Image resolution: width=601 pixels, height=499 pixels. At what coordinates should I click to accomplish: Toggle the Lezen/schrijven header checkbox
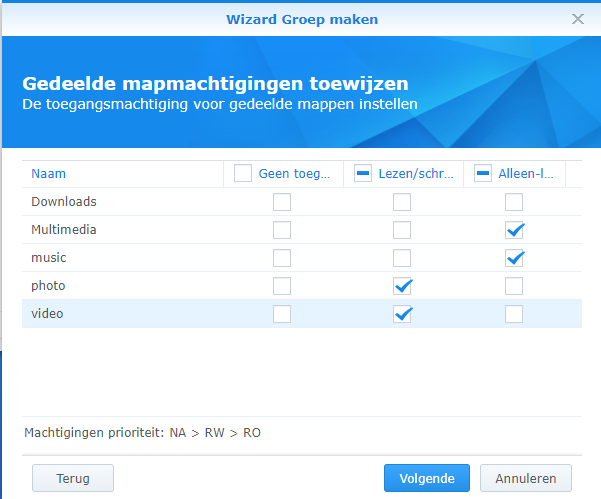click(x=363, y=173)
